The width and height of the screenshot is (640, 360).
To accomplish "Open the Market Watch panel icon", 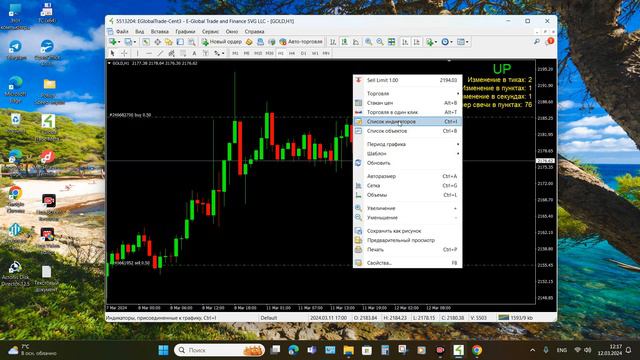I will pos(146,42).
